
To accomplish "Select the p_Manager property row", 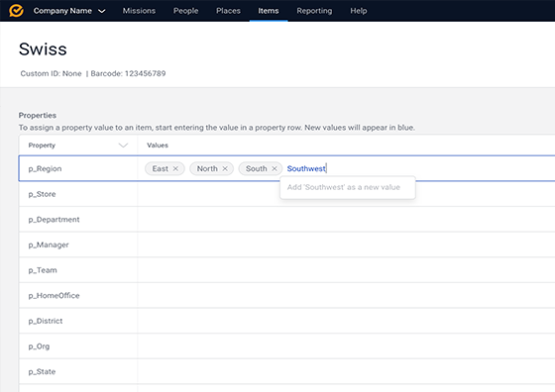I will [286, 245].
